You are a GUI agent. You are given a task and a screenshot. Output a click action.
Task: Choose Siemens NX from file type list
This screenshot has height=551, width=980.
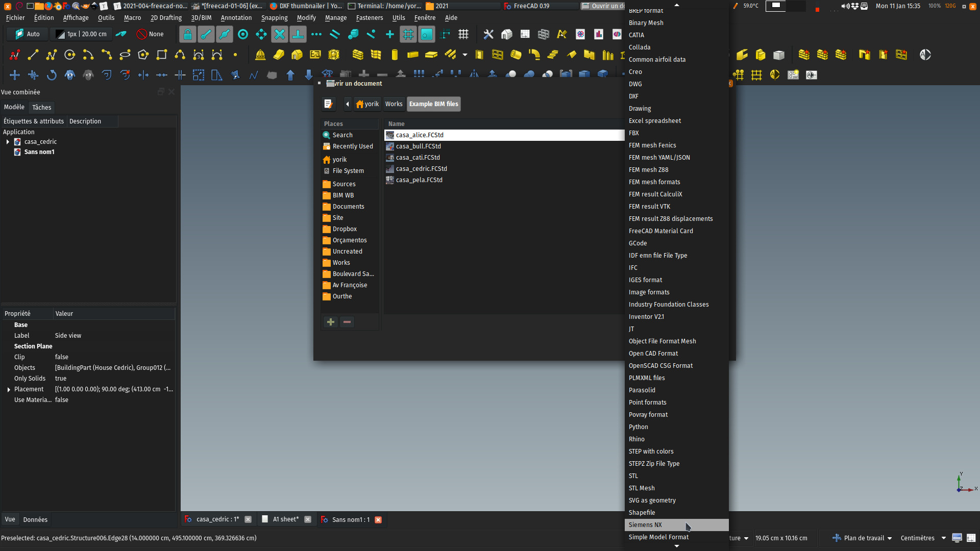point(677,525)
